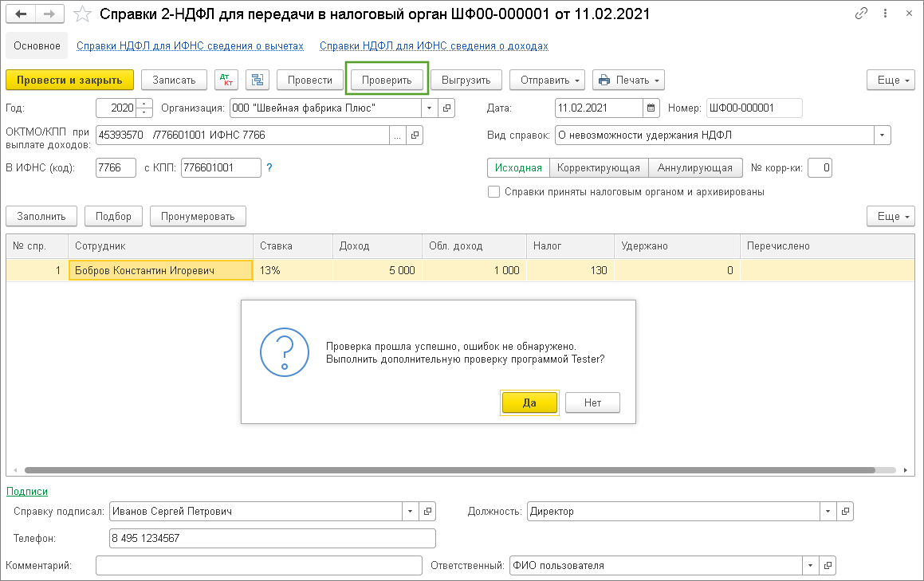The height and width of the screenshot is (581, 924).
Task: Select Исходная certificate type
Action: pos(518,167)
